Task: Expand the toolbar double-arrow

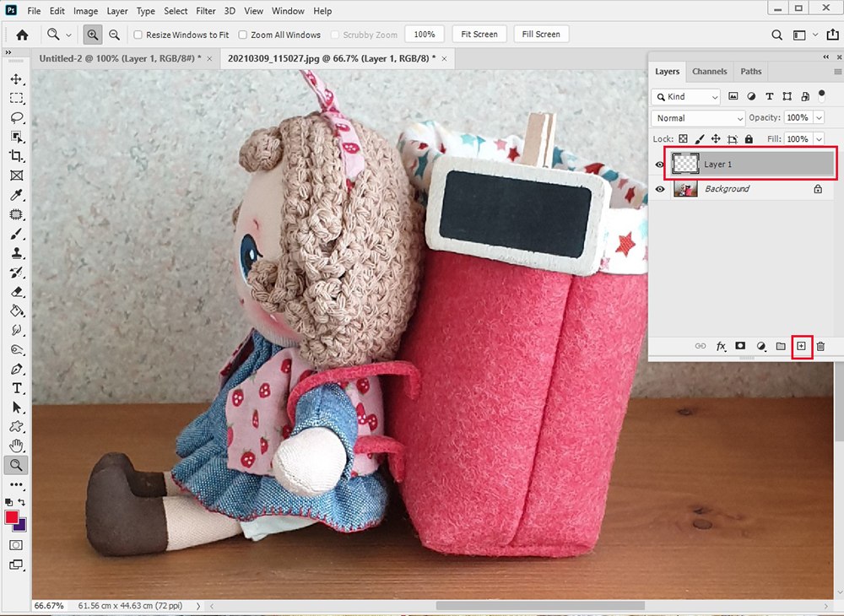Action: [x=8, y=52]
